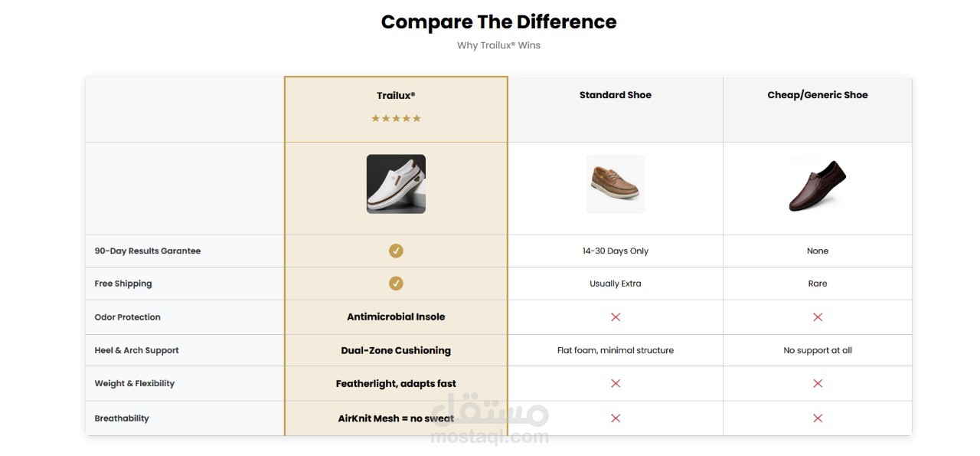Screen dimensions: 980x456
Task: Click the Trailux five-star rating
Action: point(396,118)
